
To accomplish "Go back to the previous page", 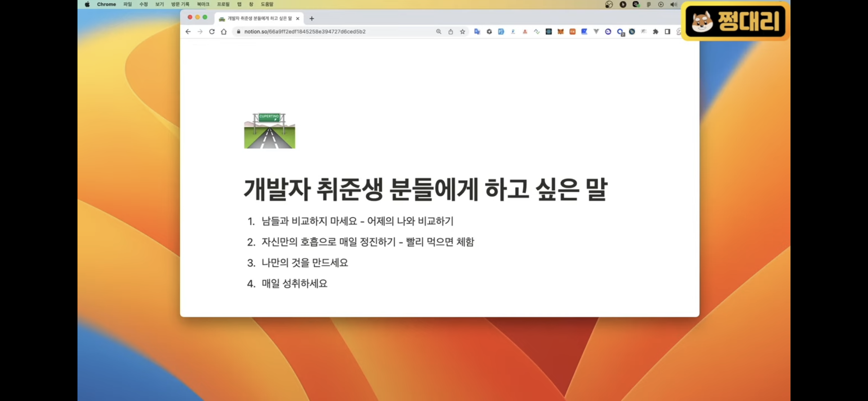I will [x=188, y=32].
